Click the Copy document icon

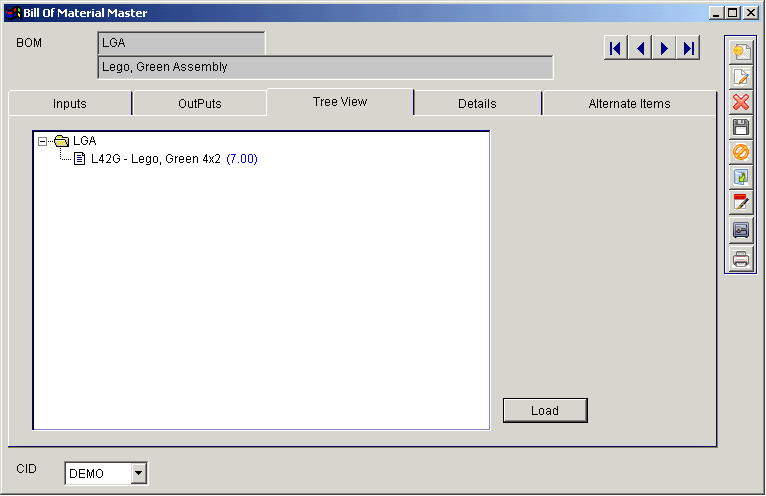click(740, 178)
